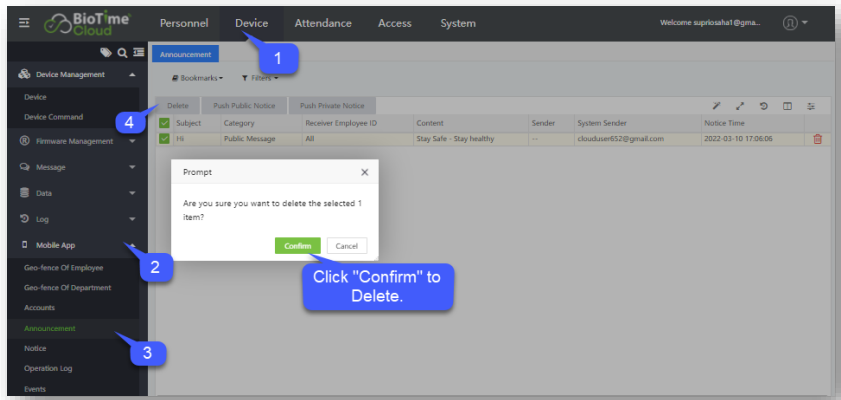The image size is (841, 400).
Task: Click the red trash icon in the Hi row
Action: coord(817,139)
